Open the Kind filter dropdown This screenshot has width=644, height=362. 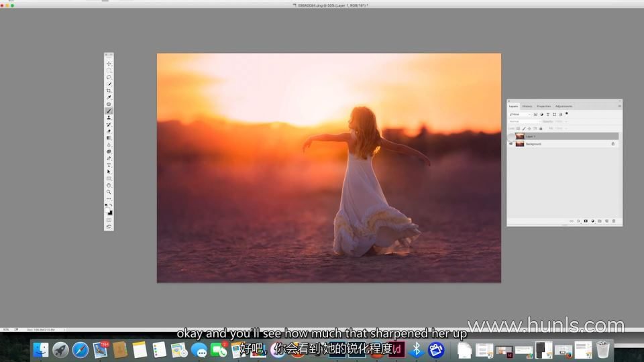[520, 114]
